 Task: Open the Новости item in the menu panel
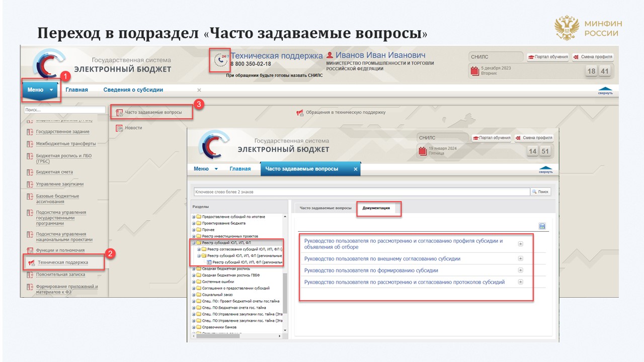click(133, 128)
